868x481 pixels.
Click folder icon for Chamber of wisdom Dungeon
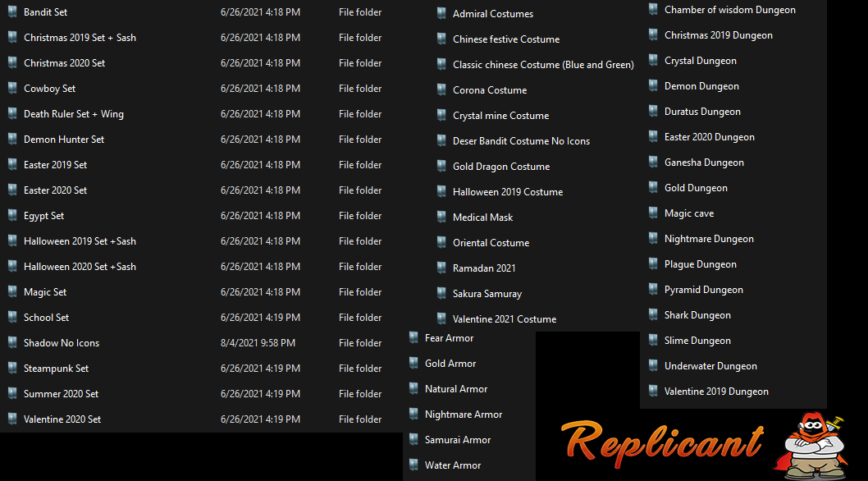pos(653,9)
